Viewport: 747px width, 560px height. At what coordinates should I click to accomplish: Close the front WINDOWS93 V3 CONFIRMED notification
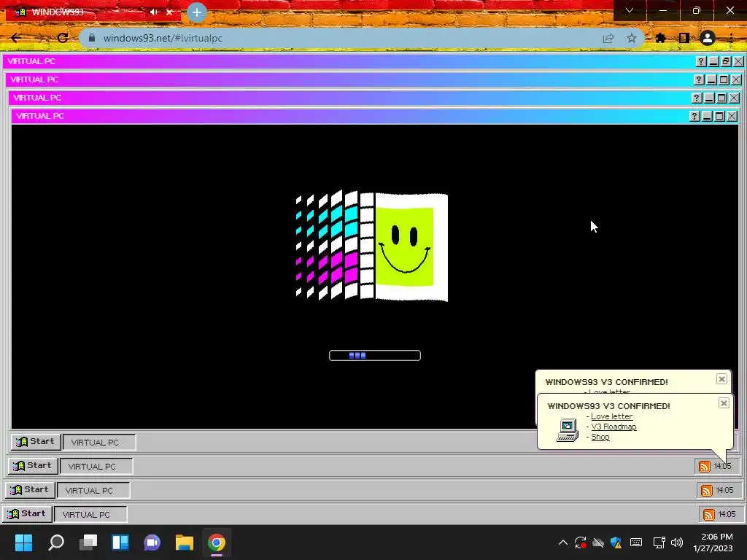tap(724, 403)
